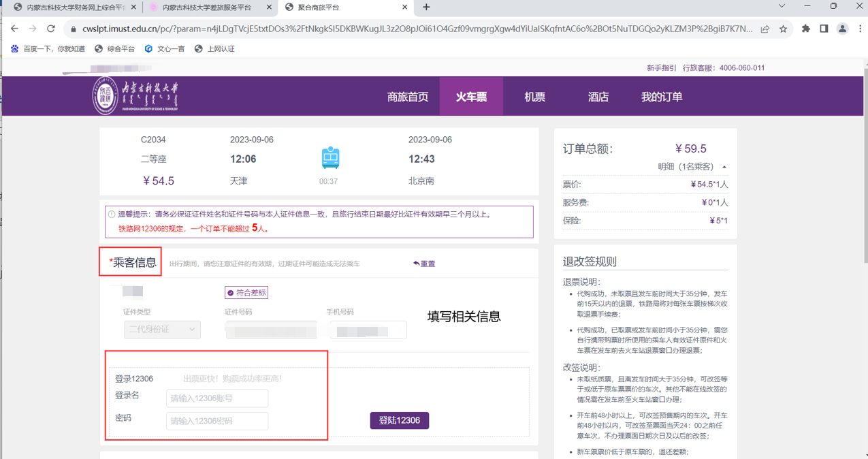Toggle the 符合差标 compliance badge
The image size is (868, 459).
[x=246, y=293]
